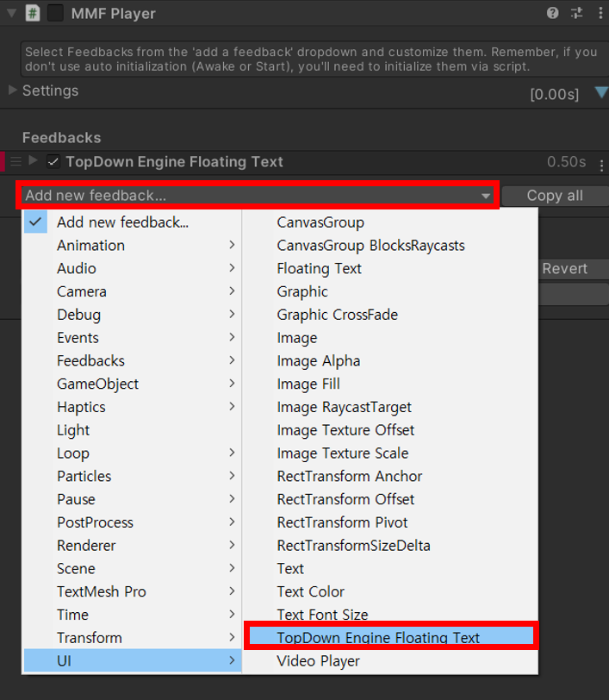Screen dimensions: 609x700
Task: Choose Image feedback
Action: click(390, 338)
